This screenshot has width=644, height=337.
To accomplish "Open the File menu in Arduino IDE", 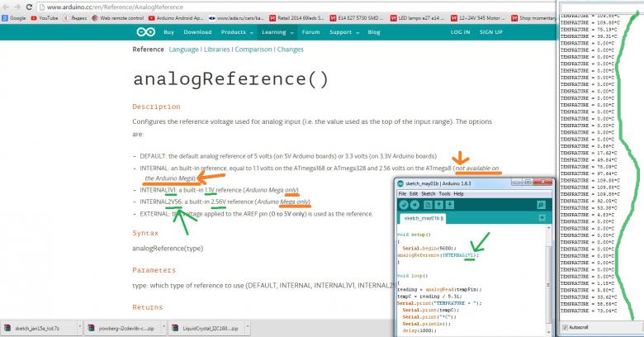I will [402, 193].
